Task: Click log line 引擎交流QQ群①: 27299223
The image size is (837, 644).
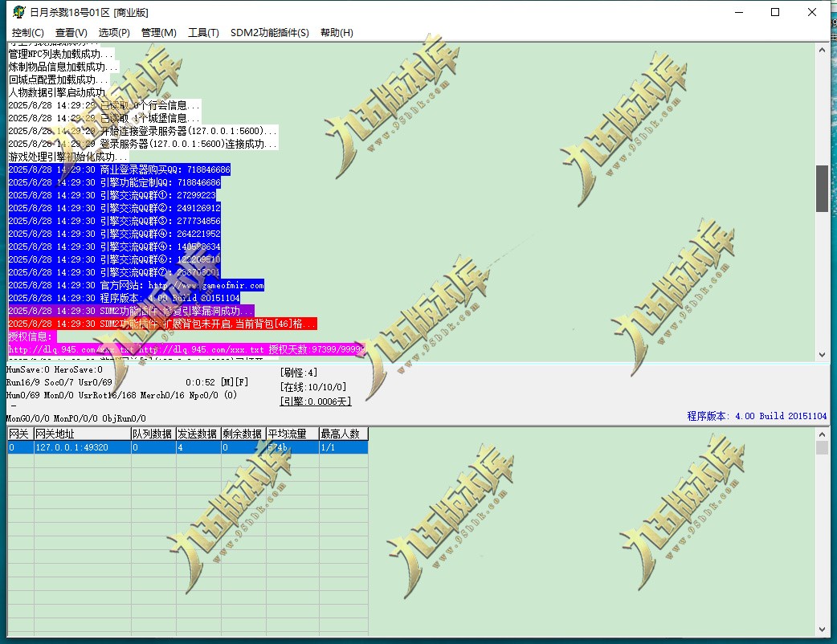Action: click(x=112, y=195)
